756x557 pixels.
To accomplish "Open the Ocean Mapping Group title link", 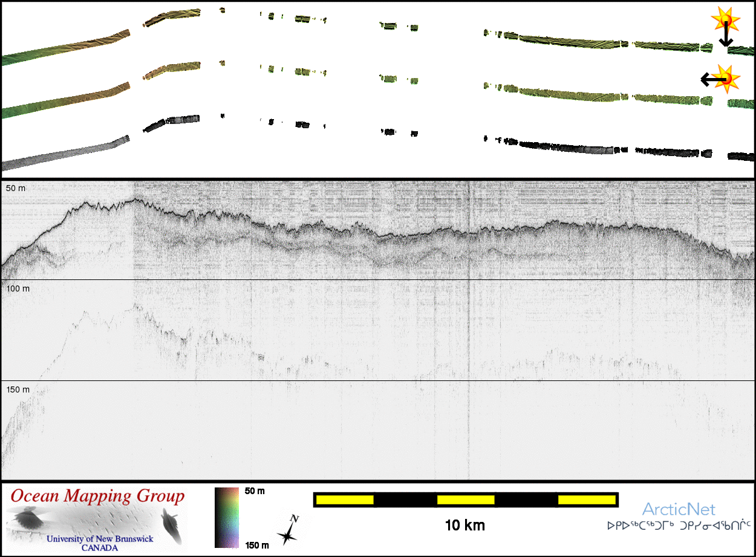I will click(x=97, y=496).
